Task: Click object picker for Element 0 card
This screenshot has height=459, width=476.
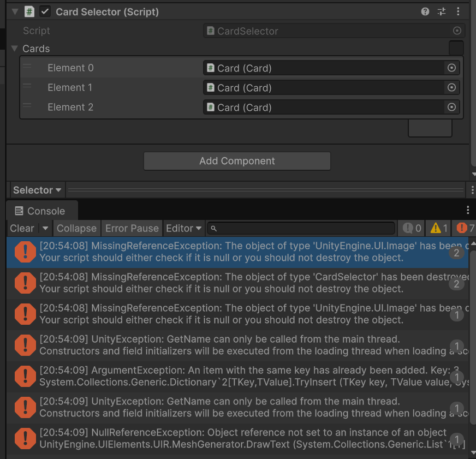Action: [451, 68]
